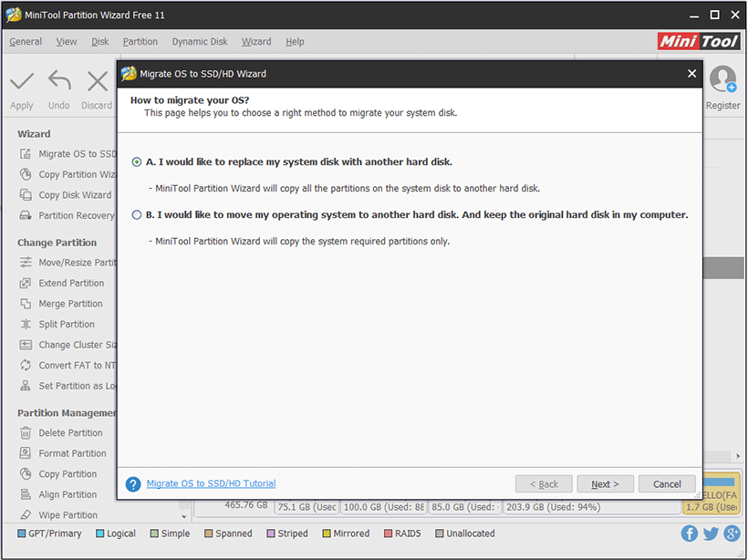The height and width of the screenshot is (560, 748).
Task: Open the Google Plus icon
Action: [x=732, y=534]
